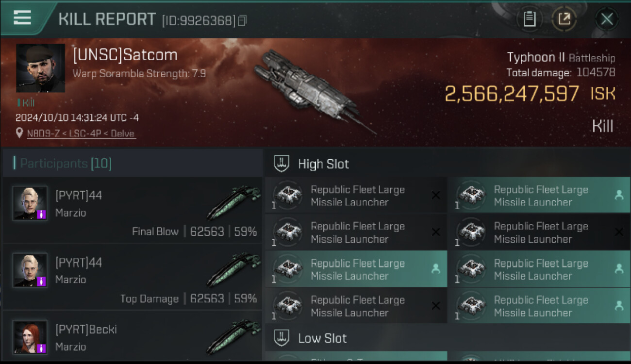The height and width of the screenshot is (364, 631).
Task: Click the Low Slot shield icon
Action: (x=282, y=338)
